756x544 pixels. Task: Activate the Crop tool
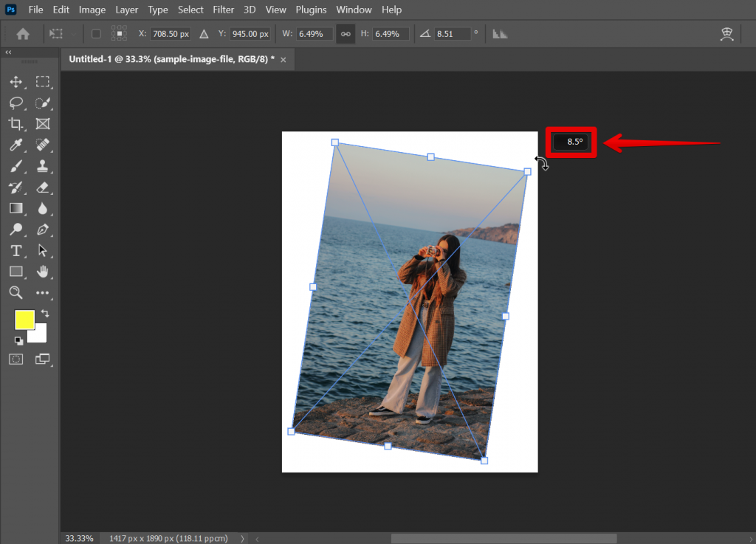pos(16,124)
